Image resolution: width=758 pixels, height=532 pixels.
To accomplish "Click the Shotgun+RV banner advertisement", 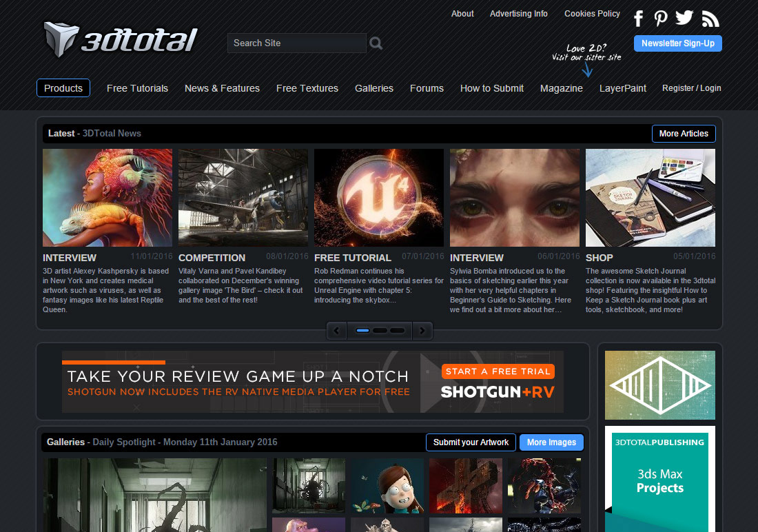I will point(313,382).
